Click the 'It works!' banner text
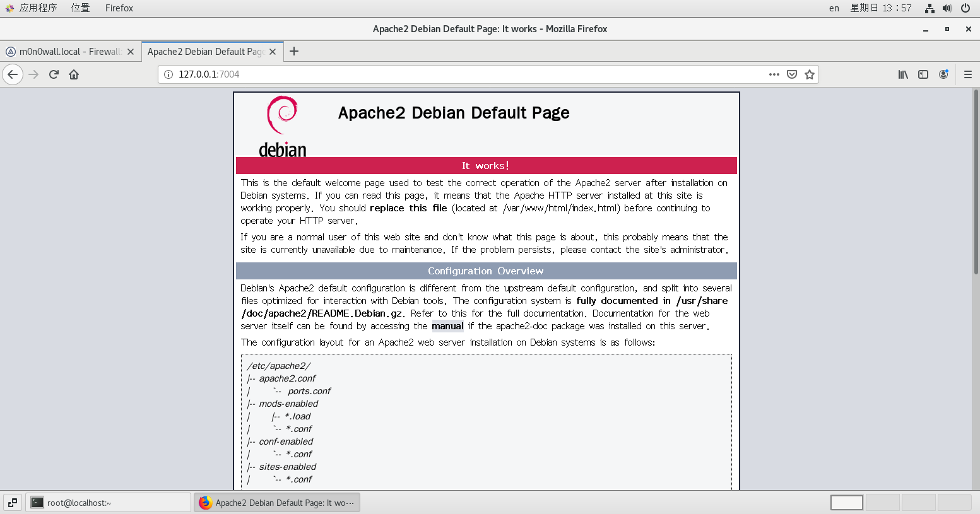The height and width of the screenshot is (514, 980). tap(485, 166)
